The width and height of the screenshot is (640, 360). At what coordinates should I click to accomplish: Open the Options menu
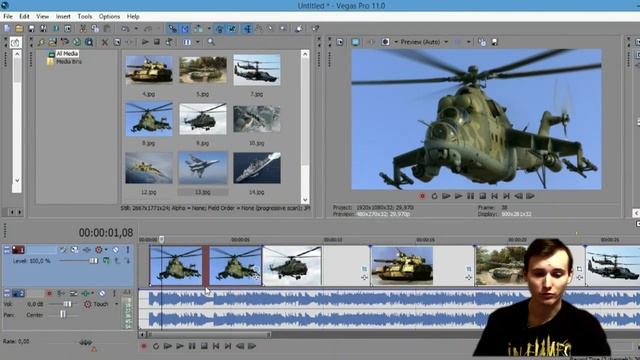click(x=109, y=16)
